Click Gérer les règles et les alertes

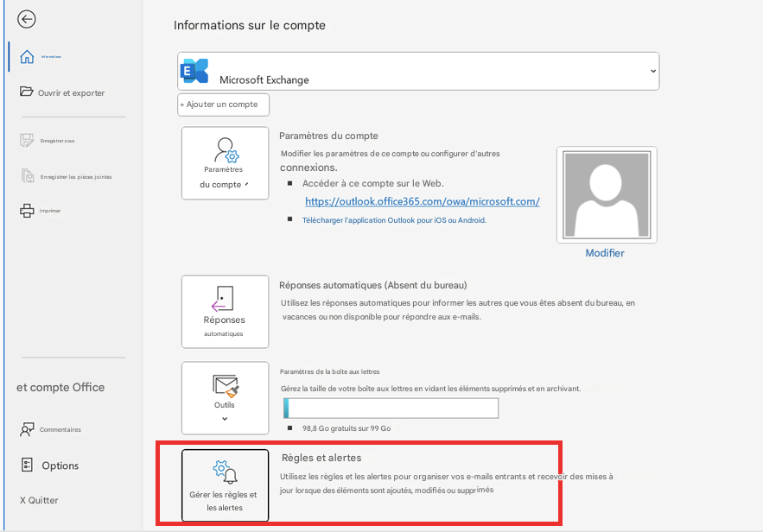coord(225,484)
